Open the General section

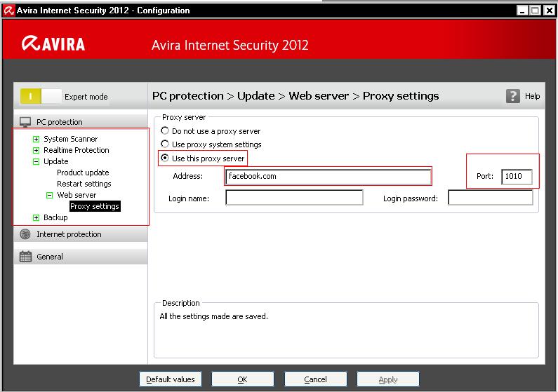pyautogui.click(x=81, y=257)
